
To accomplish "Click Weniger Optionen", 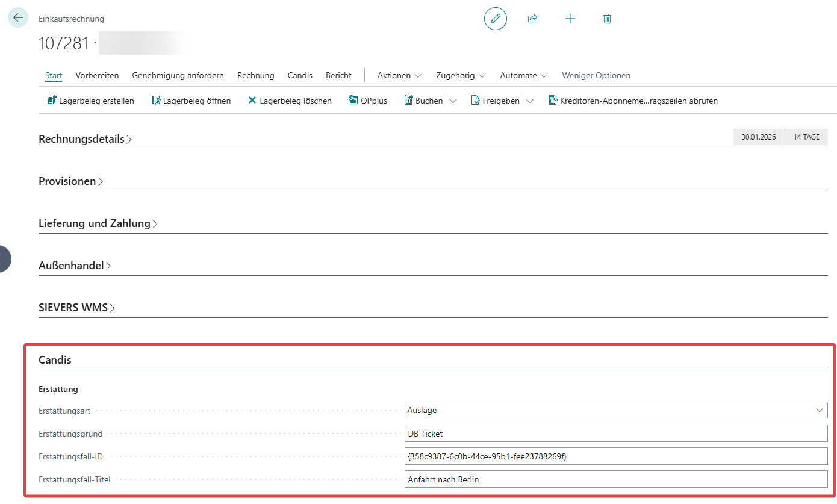I will pyautogui.click(x=596, y=75).
